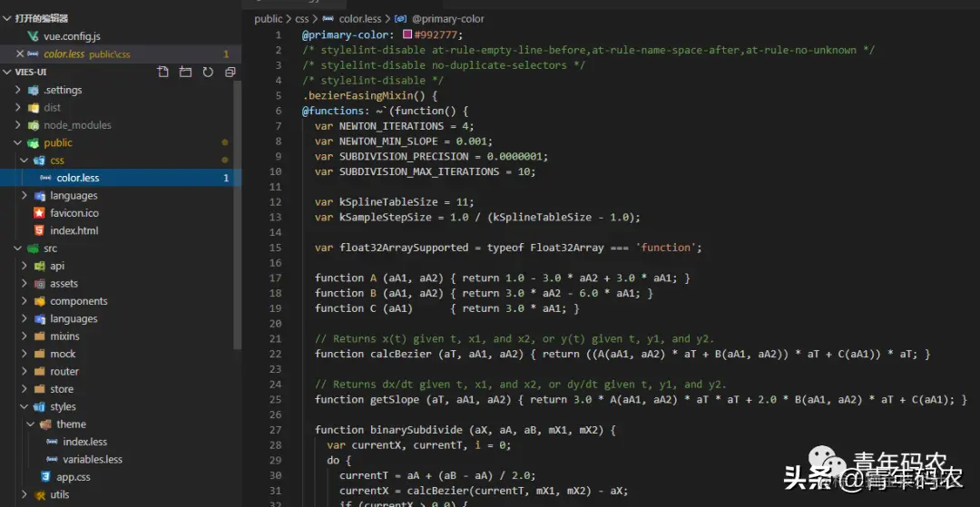Expand the components folder

24,301
